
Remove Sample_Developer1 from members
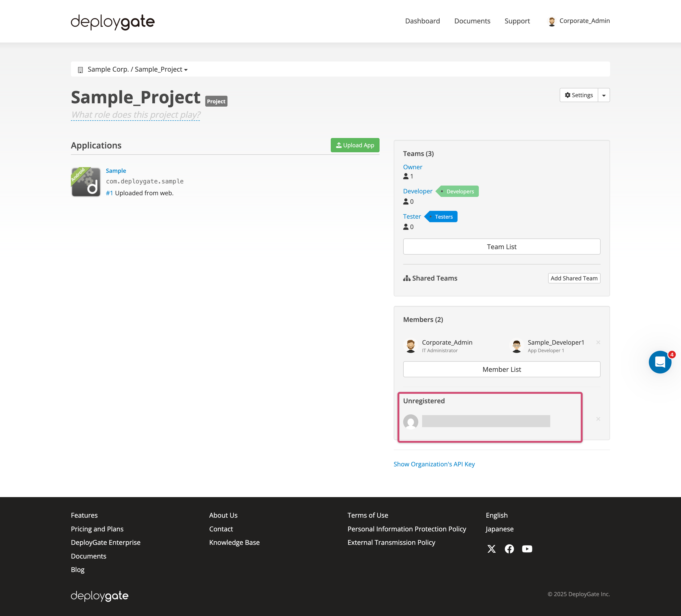tap(598, 342)
